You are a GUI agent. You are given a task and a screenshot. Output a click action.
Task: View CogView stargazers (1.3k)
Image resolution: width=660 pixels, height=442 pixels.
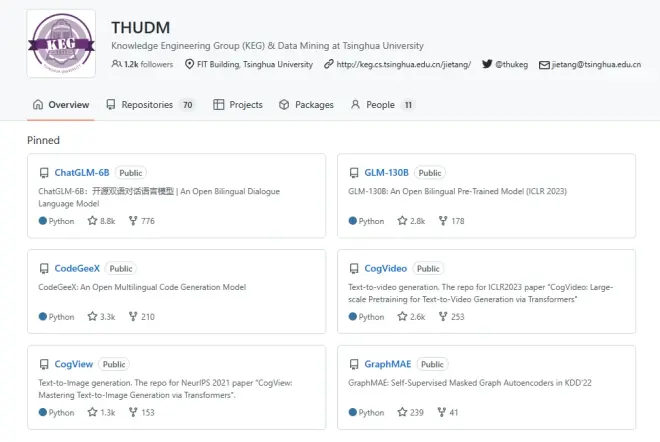point(101,413)
